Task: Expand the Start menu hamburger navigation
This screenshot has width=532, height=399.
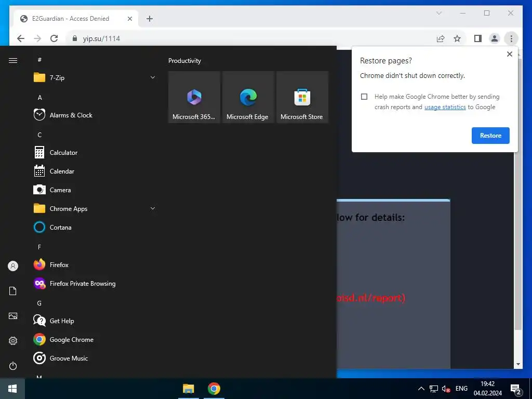Action: click(x=13, y=60)
